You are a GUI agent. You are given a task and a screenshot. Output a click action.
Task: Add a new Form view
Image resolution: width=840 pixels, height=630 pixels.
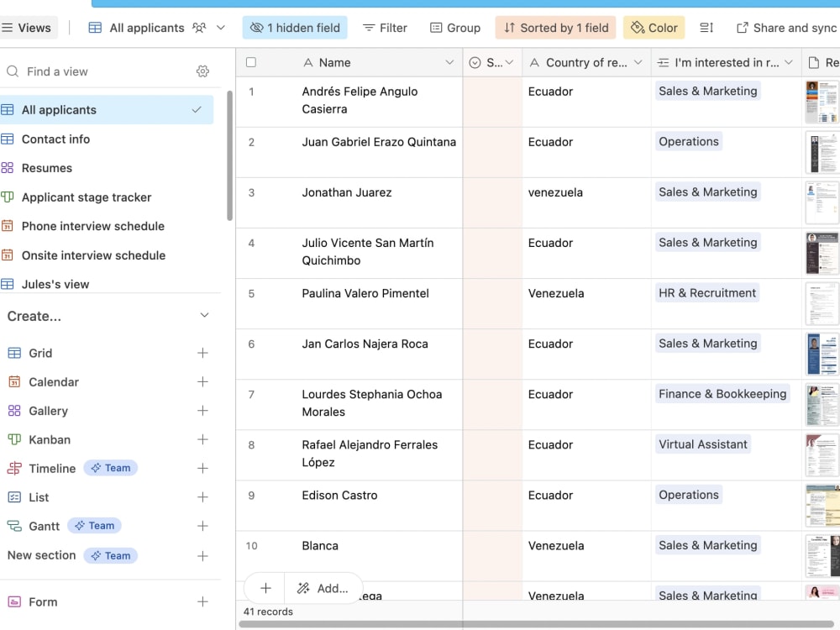point(202,602)
